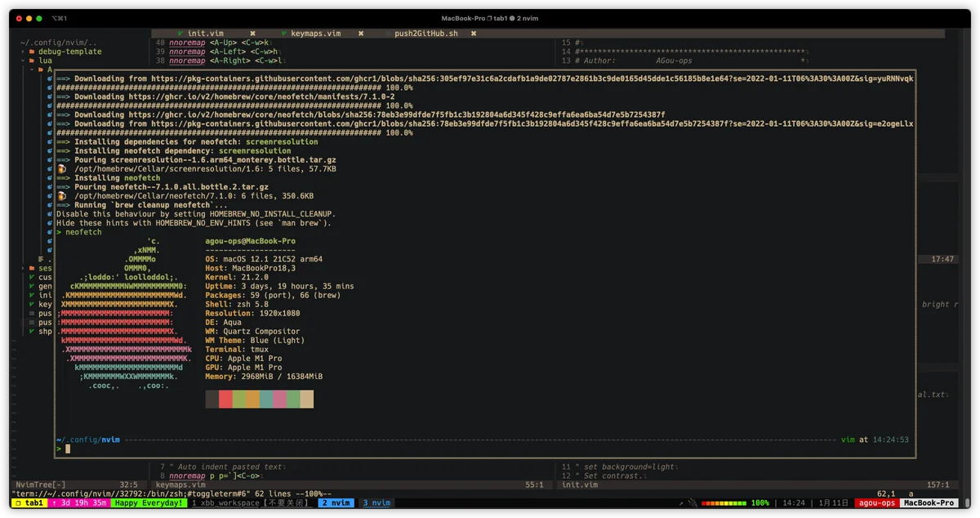The width and height of the screenshot is (980, 518).
Task: Click the battery level bar indicator
Action: [x=724, y=503]
